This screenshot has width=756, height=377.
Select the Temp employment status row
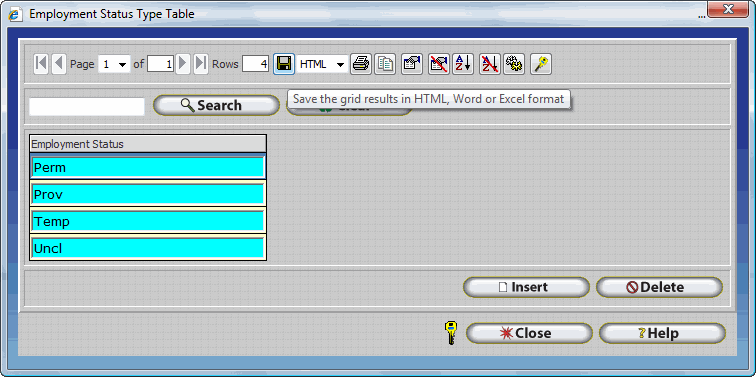tap(148, 221)
